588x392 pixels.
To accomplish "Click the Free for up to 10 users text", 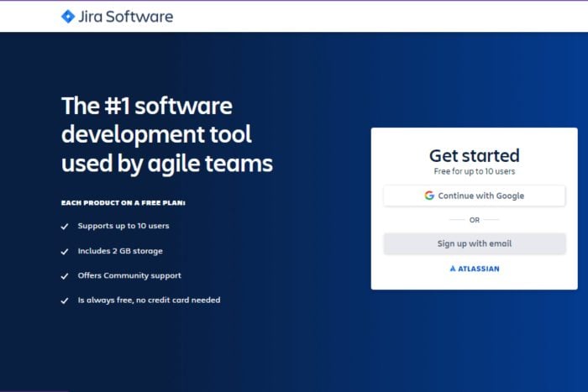I will (x=475, y=171).
